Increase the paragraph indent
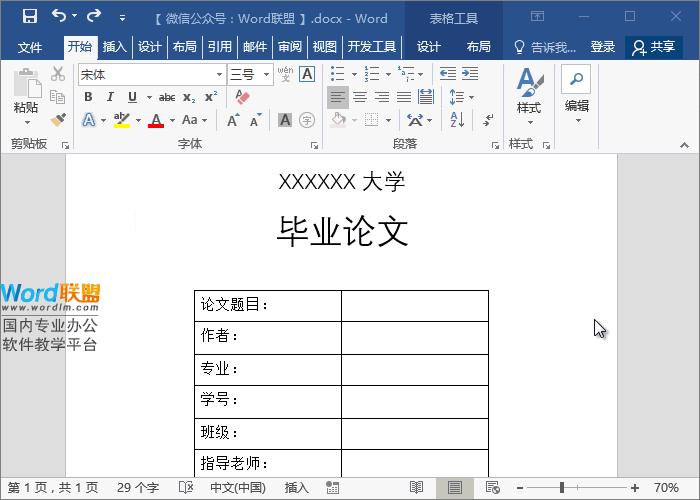 470,74
